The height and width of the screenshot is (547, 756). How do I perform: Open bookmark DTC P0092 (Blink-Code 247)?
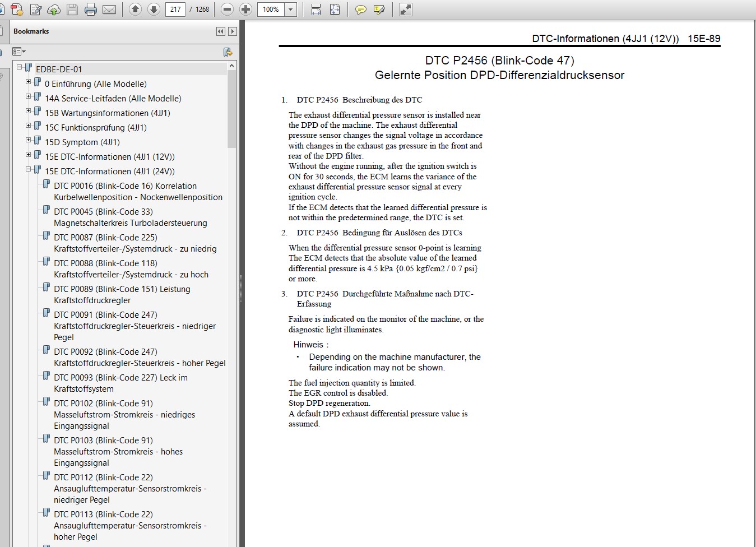[140, 358]
